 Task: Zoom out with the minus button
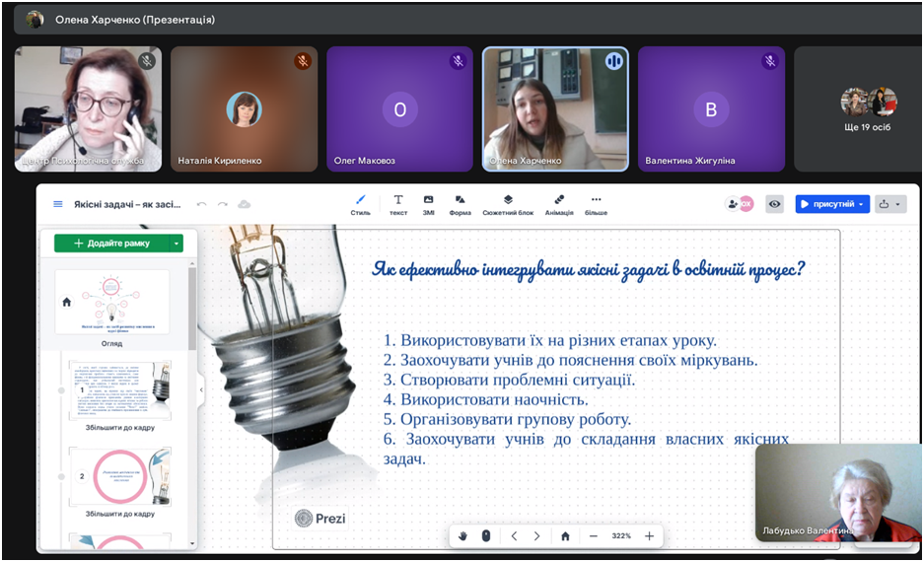click(x=594, y=535)
